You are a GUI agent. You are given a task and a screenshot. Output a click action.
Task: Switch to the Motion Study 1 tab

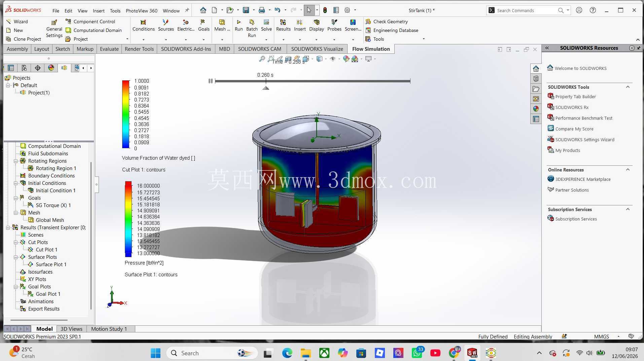pos(109,329)
